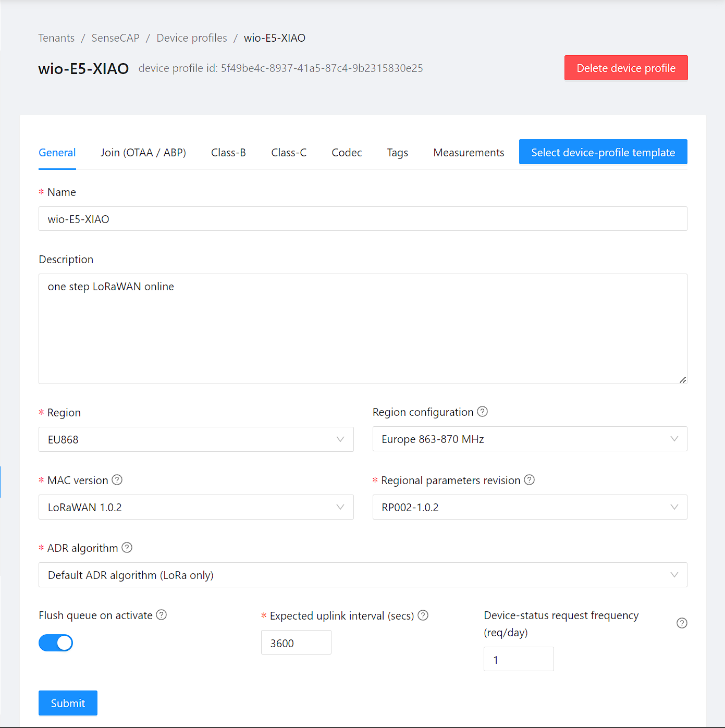725x728 pixels.
Task: Switch to the Join (OTAA / ABP) tab
Action: point(143,153)
